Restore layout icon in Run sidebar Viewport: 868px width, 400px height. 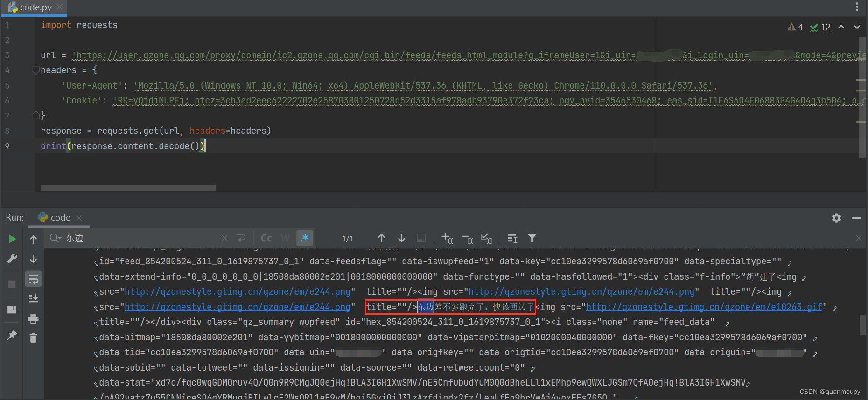(x=12, y=310)
